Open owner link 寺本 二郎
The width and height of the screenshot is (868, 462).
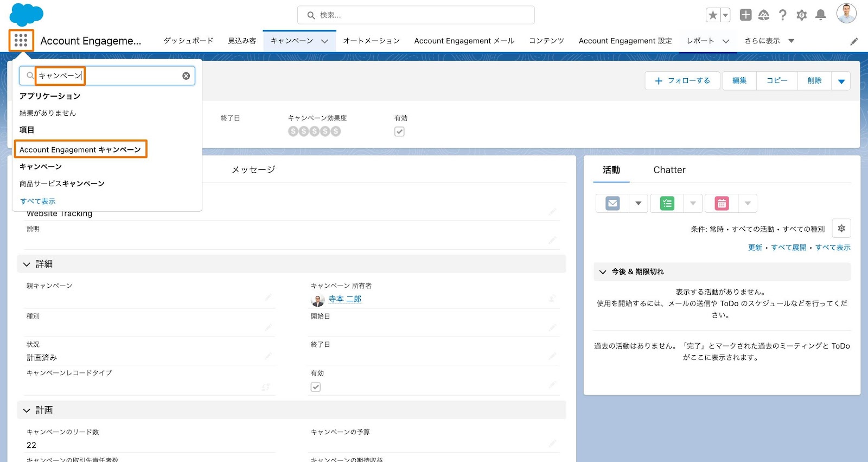click(345, 299)
